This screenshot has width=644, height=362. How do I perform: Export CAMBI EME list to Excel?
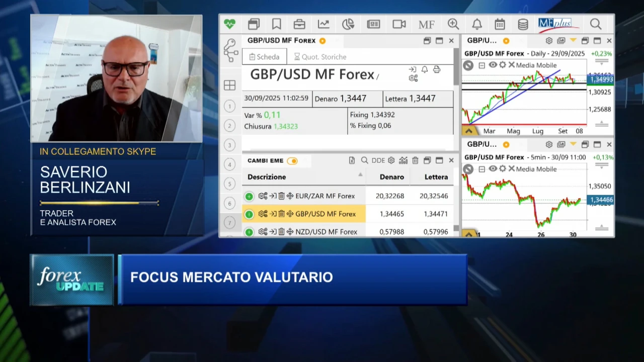tap(352, 160)
